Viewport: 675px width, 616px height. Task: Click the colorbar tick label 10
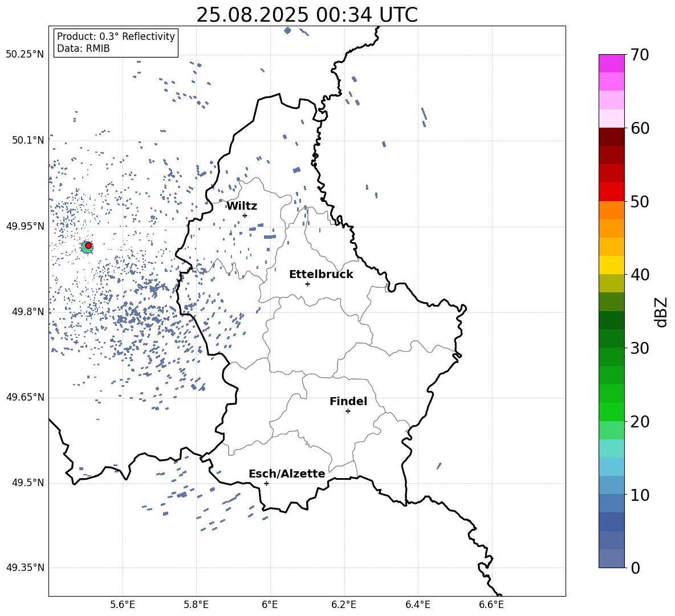tap(640, 495)
